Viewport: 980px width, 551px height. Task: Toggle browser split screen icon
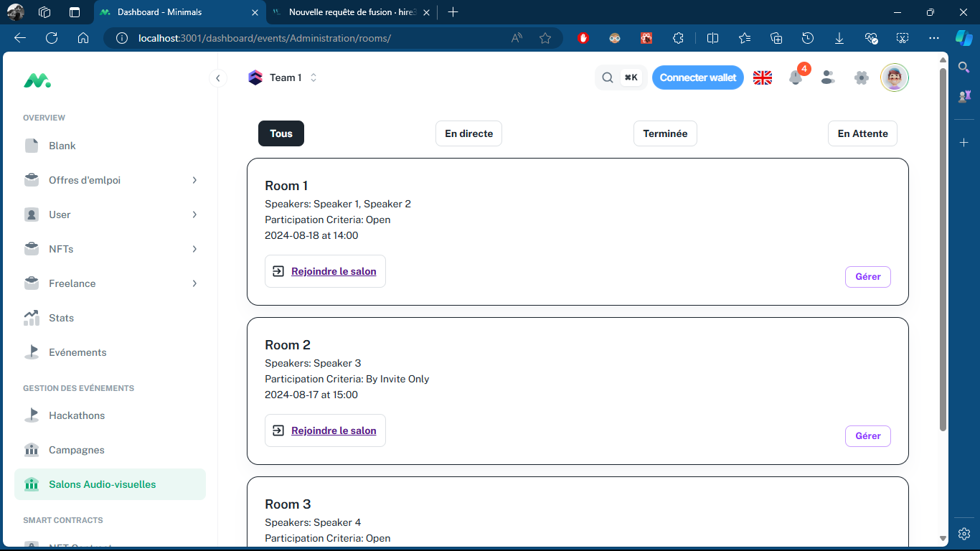coord(712,38)
